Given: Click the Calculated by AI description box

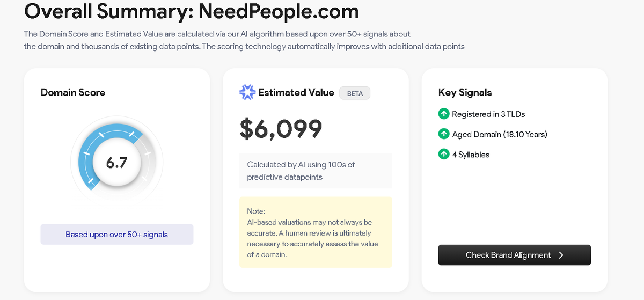Looking at the screenshot, I should tap(316, 171).
